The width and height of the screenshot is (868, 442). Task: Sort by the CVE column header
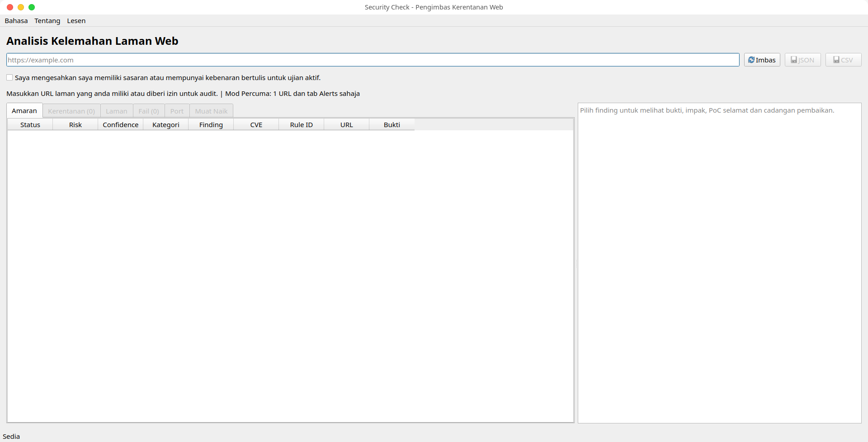pos(256,125)
